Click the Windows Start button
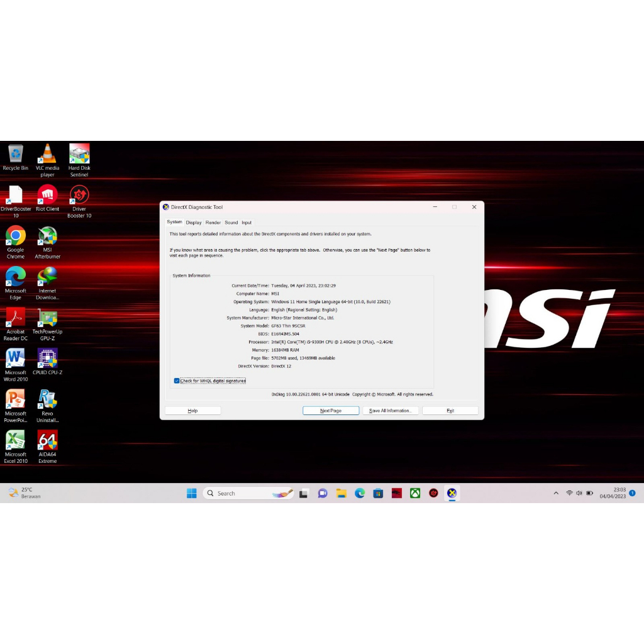This screenshot has height=644, width=644. click(x=192, y=493)
